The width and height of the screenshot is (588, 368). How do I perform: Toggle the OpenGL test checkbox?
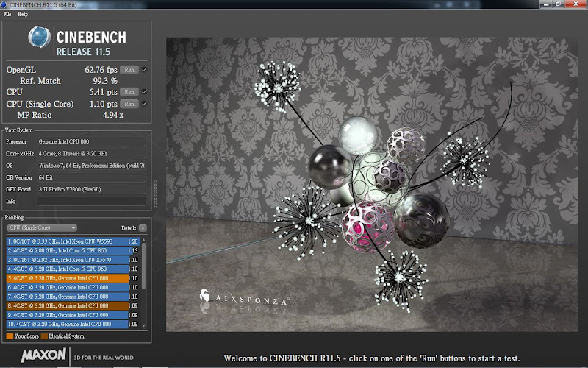(144, 70)
